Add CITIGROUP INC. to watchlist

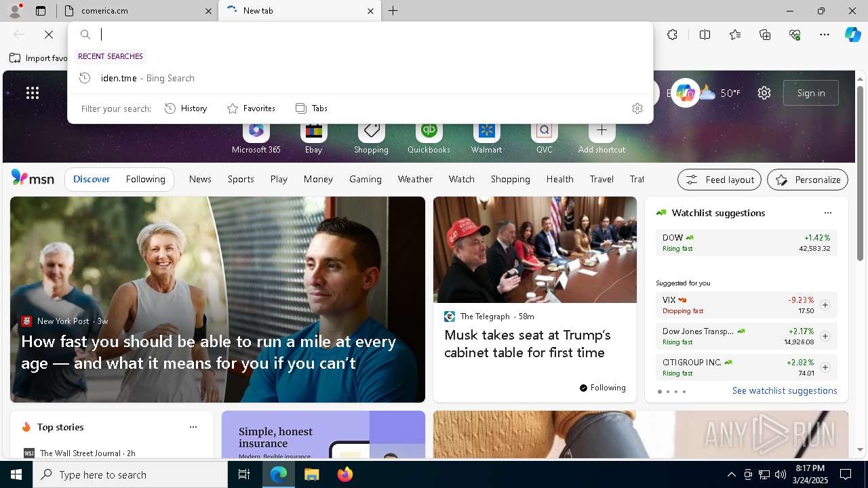[x=825, y=367]
